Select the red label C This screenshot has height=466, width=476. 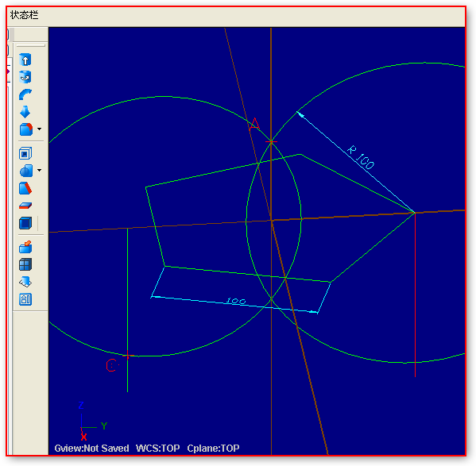pyautogui.click(x=111, y=365)
